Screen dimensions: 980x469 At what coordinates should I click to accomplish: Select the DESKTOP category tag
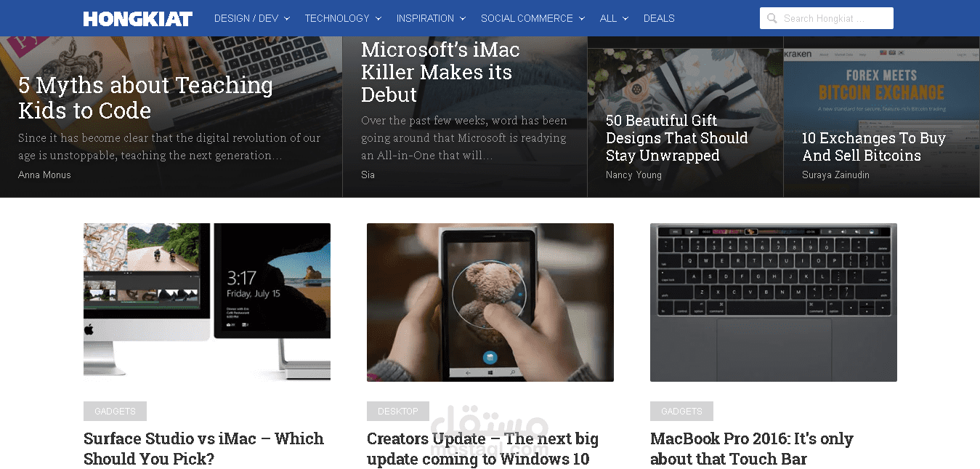pos(398,411)
